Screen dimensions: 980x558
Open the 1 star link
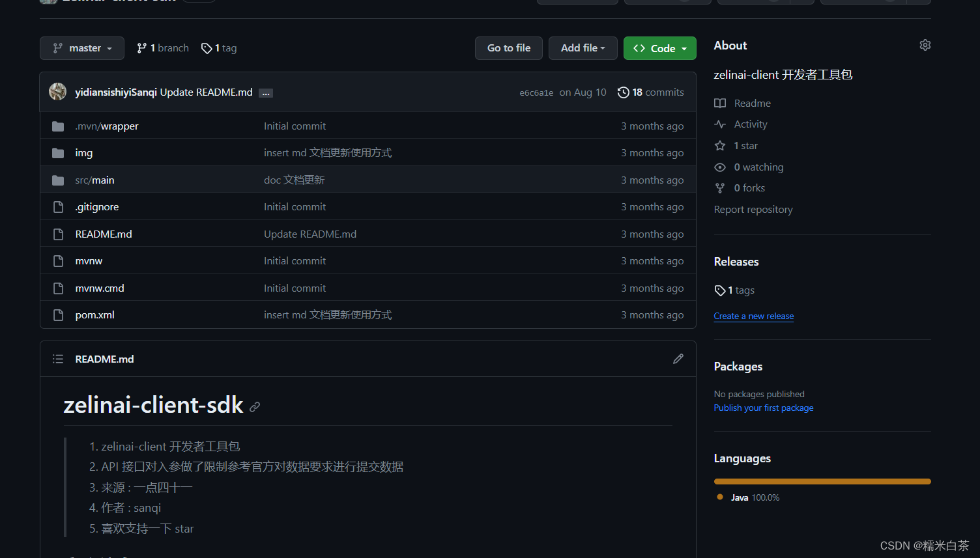click(x=746, y=146)
